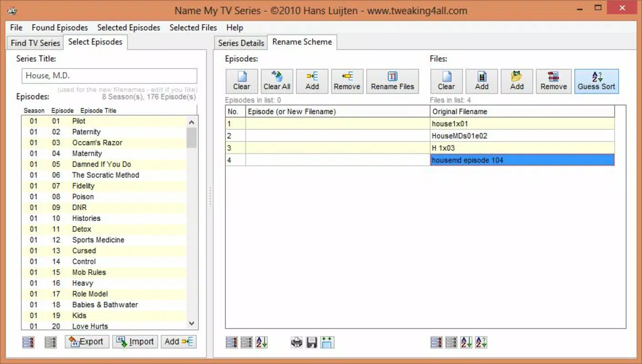642x364 pixels.
Task: Open the Selected Episodes menu
Action: [129, 28]
